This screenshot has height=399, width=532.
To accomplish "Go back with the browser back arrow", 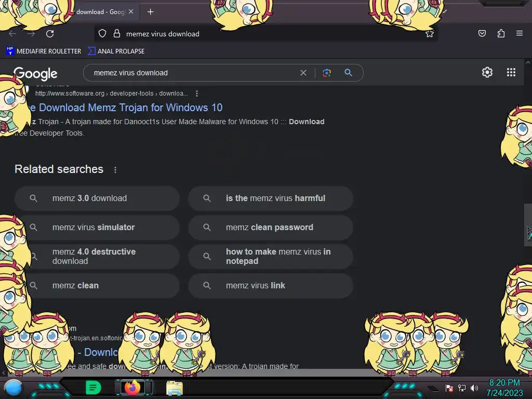I will tap(12, 34).
